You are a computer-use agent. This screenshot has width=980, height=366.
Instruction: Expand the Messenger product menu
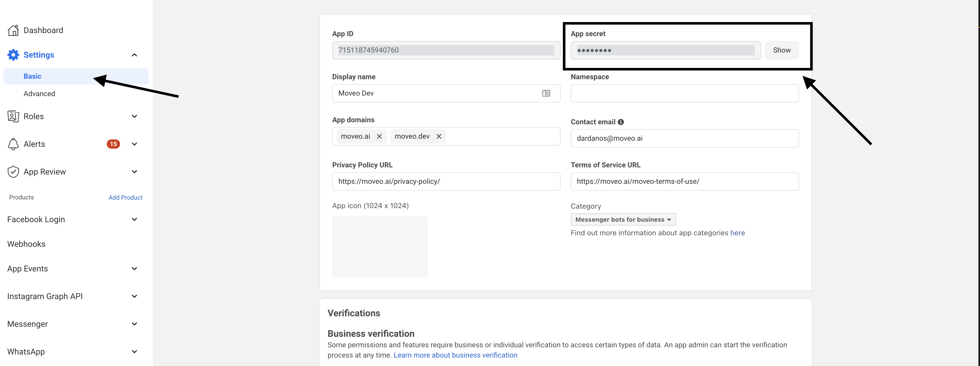[134, 324]
